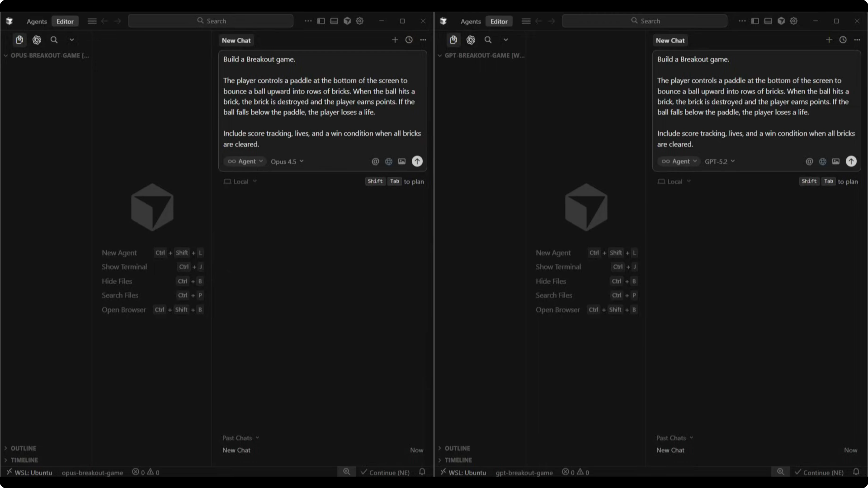
Task: Attach an image in the GPT-5.2 chat input
Action: (836, 161)
